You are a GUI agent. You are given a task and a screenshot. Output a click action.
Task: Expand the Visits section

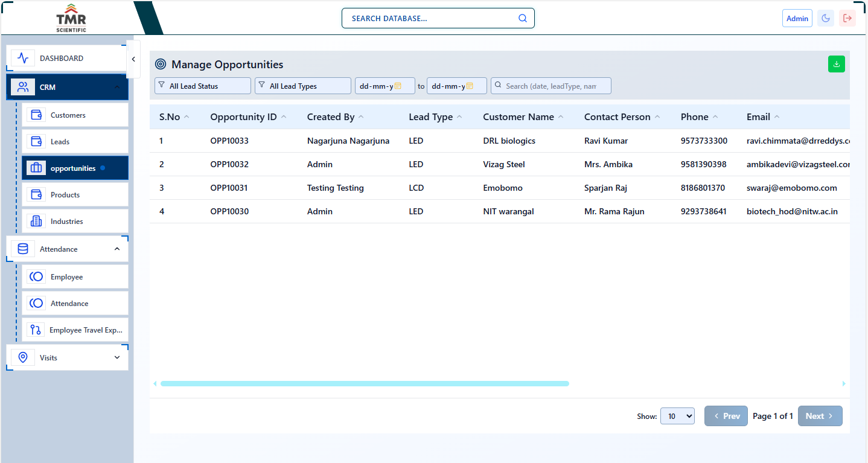116,357
